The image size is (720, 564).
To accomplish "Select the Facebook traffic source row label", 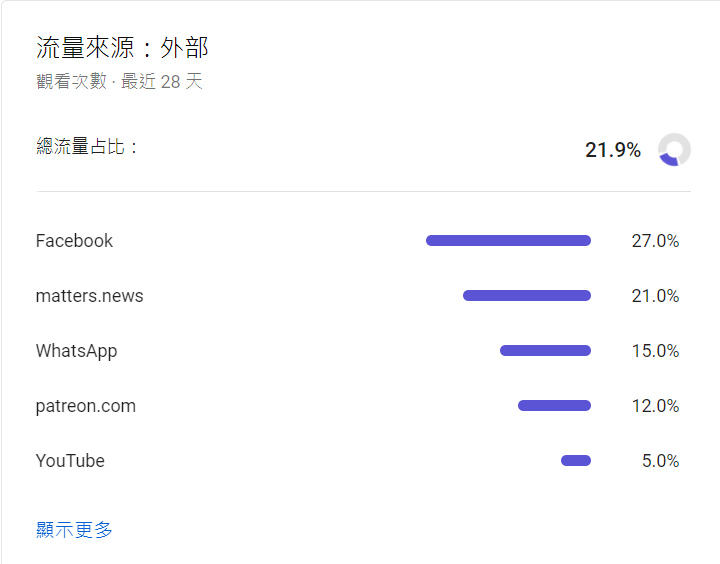I will click(x=74, y=241).
